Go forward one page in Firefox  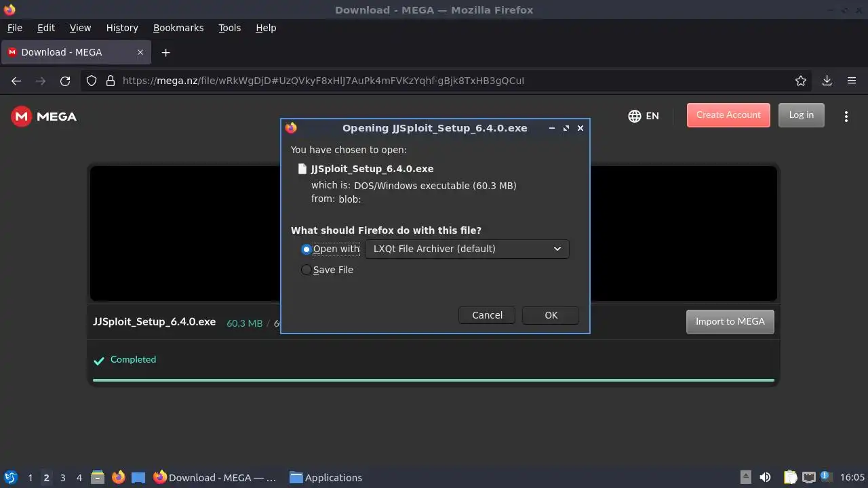41,81
